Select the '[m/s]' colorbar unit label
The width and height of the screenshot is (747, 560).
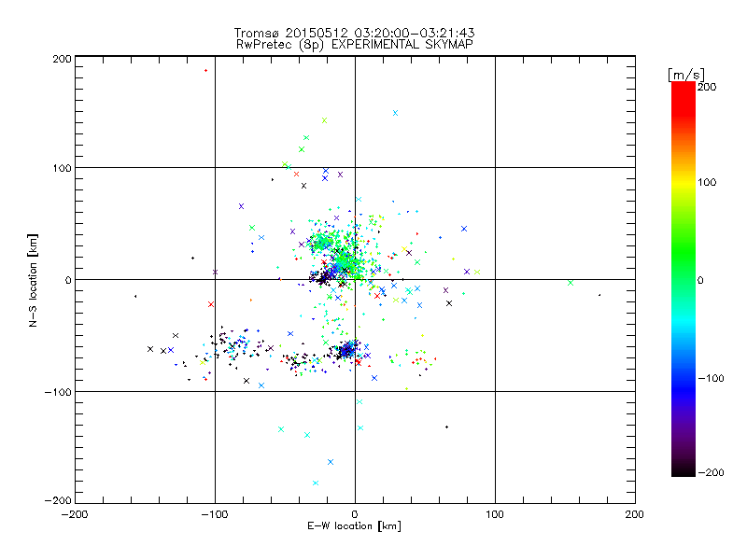pyautogui.click(x=685, y=75)
